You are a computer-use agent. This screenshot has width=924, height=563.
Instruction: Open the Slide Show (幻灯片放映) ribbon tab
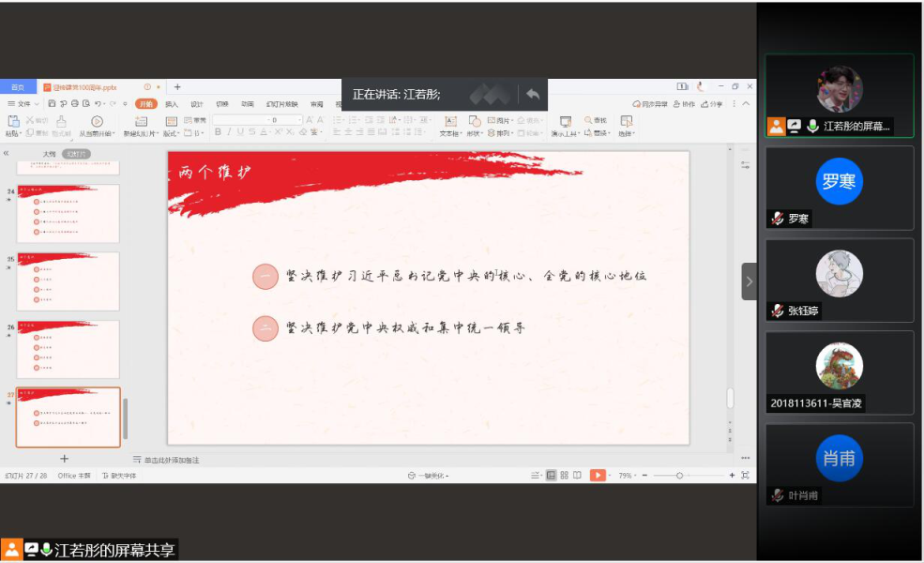tap(281, 104)
